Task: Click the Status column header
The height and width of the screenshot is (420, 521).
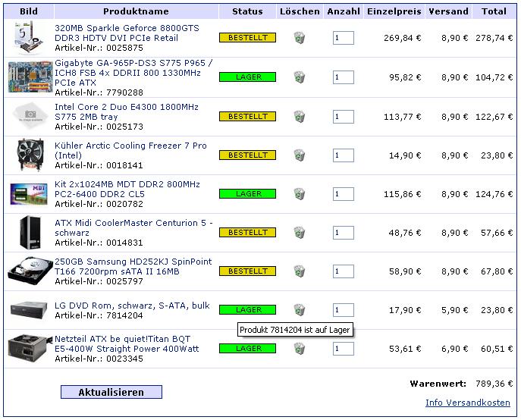Action: point(247,11)
